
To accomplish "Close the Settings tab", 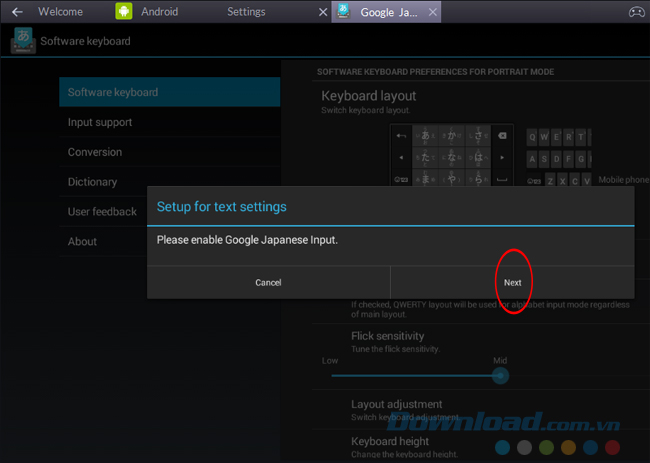I will coord(323,12).
